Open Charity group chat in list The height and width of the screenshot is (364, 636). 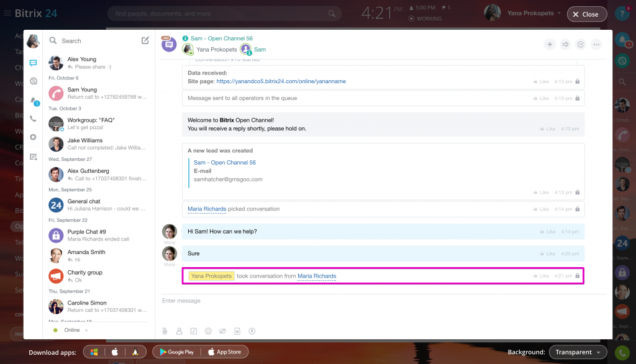pyautogui.click(x=98, y=276)
